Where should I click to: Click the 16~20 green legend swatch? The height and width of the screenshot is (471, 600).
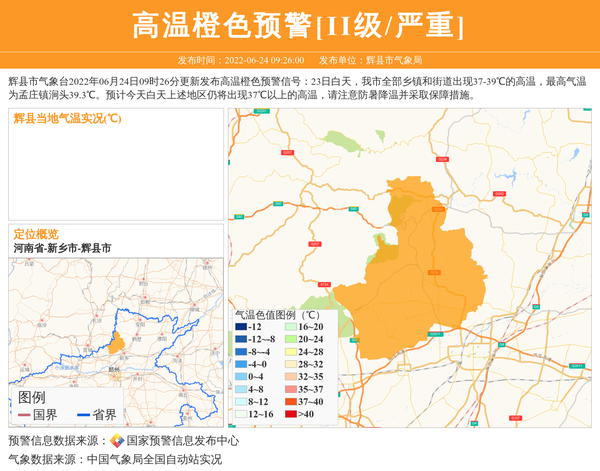tap(289, 327)
